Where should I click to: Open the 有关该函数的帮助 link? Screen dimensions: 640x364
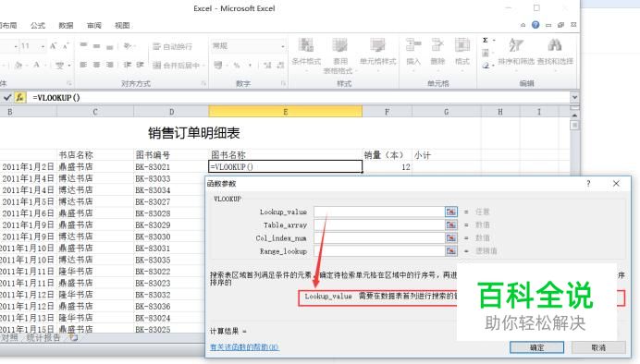244,347
